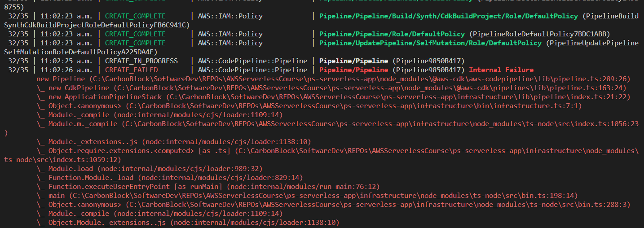The width and height of the screenshot is (644, 228).
Task: Click the CREATE_IN_PROGRESS status text
Action: (x=141, y=61)
